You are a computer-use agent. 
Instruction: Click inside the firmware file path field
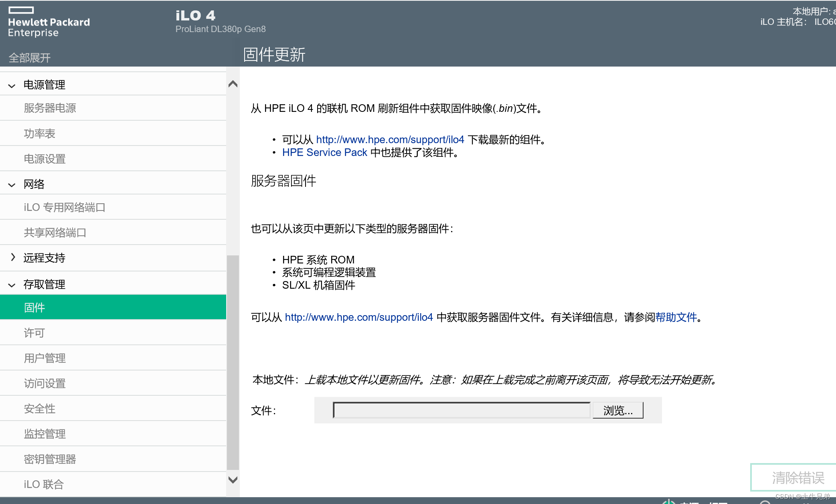point(461,410)
